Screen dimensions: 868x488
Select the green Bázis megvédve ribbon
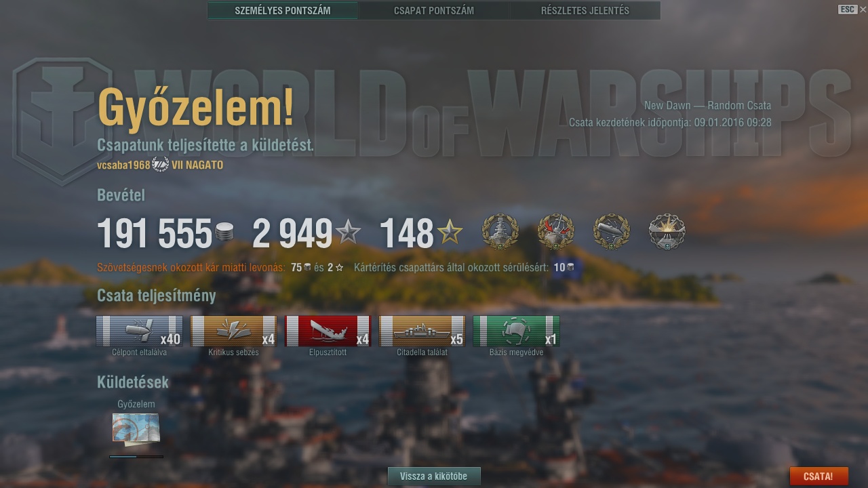[516, 331]
